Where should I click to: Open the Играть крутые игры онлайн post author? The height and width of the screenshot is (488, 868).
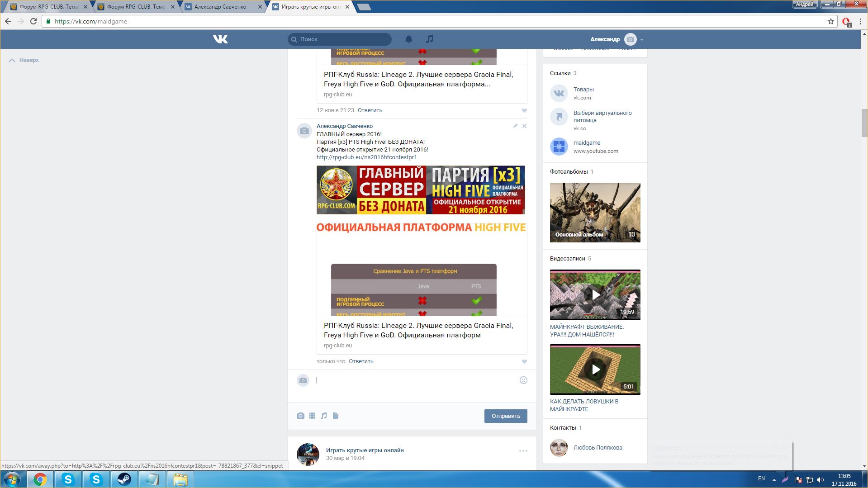[x=365, y=450]
